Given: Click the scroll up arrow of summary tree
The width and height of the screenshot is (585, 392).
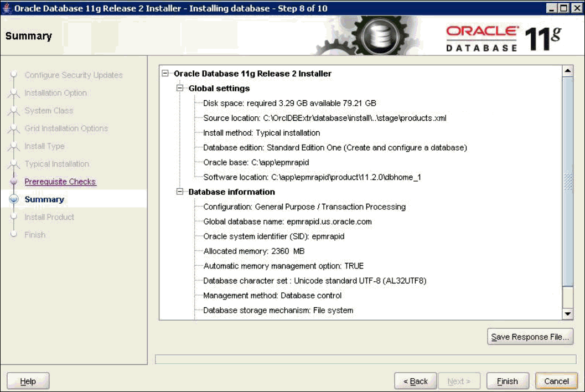Looking at the screenshot, I should pyautogui.click(x=567, y=70).
